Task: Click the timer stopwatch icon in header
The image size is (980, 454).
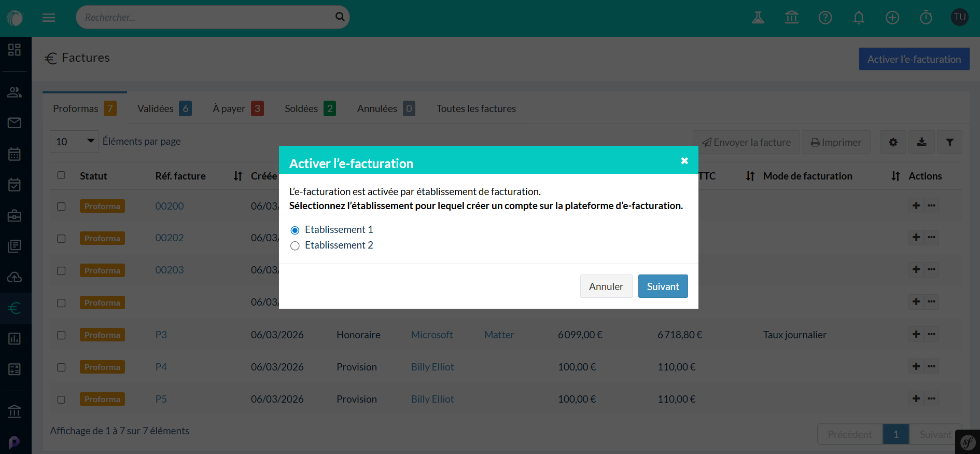Action: point(926,18)
